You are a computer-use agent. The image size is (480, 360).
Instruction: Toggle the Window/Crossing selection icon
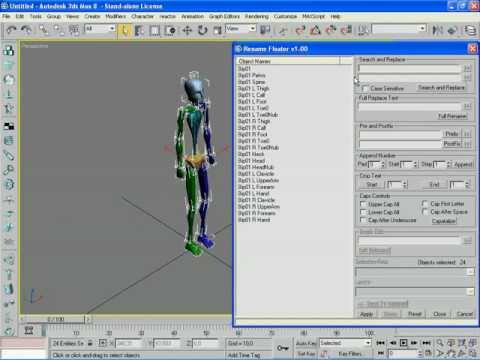pyautogui.click(x=170, y=30)
